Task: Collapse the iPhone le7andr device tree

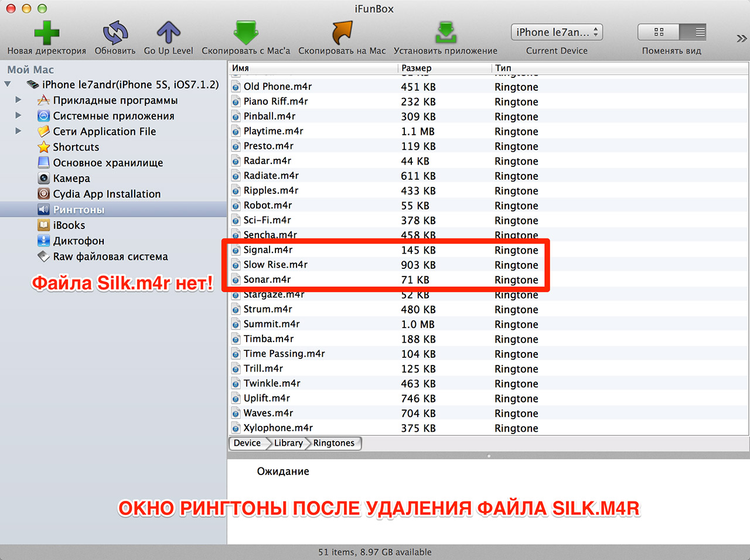Action: pos(8,84)
